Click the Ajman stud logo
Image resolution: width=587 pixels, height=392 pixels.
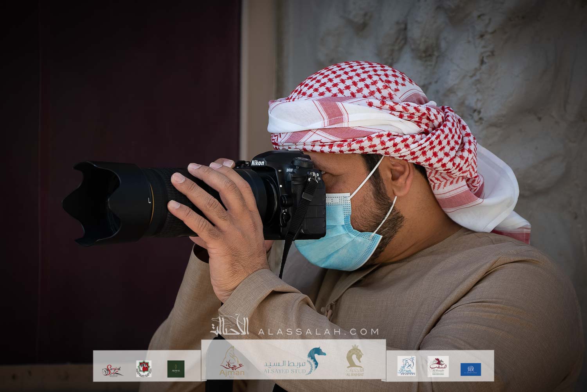tap(232, 362)
